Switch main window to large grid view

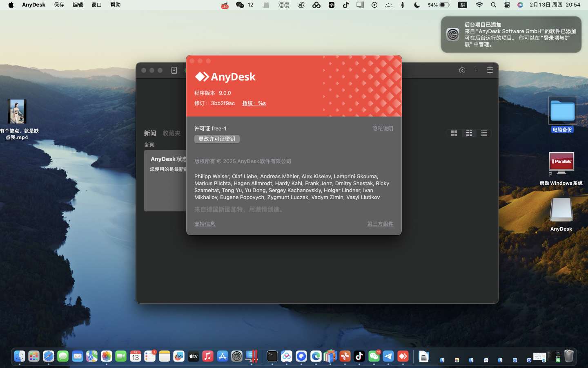coord(454,133)
